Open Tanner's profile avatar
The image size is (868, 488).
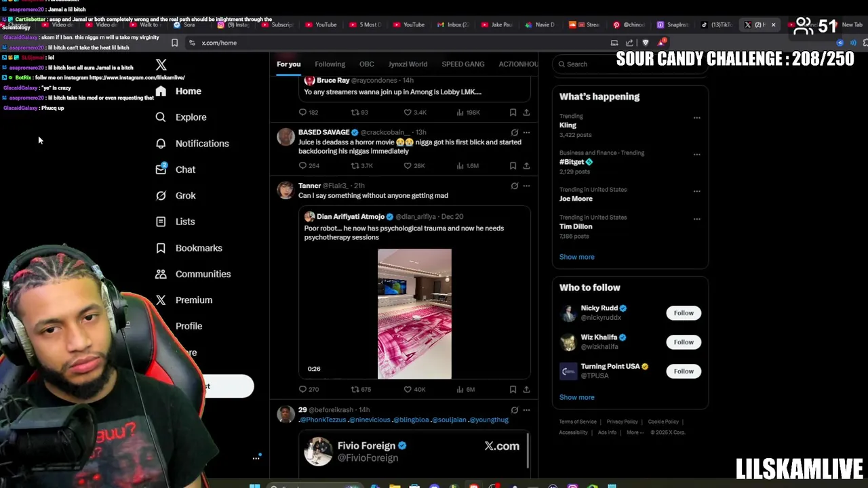click(x=285, y=190)
